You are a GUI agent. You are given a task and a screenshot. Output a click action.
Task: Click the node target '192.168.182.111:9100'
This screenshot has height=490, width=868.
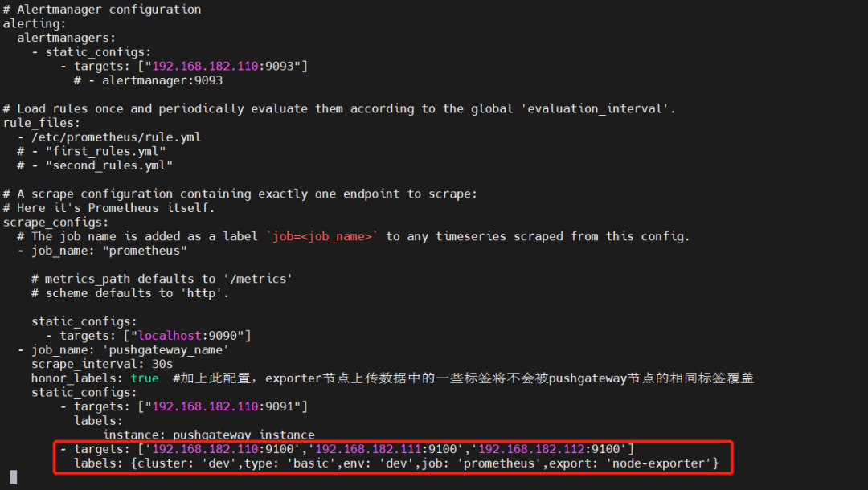click(389, 449)
